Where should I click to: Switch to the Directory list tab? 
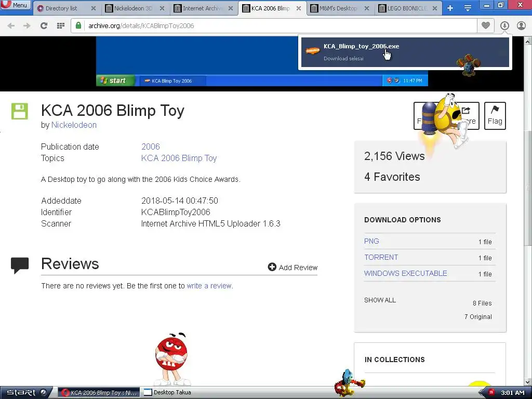coord(61,8)
